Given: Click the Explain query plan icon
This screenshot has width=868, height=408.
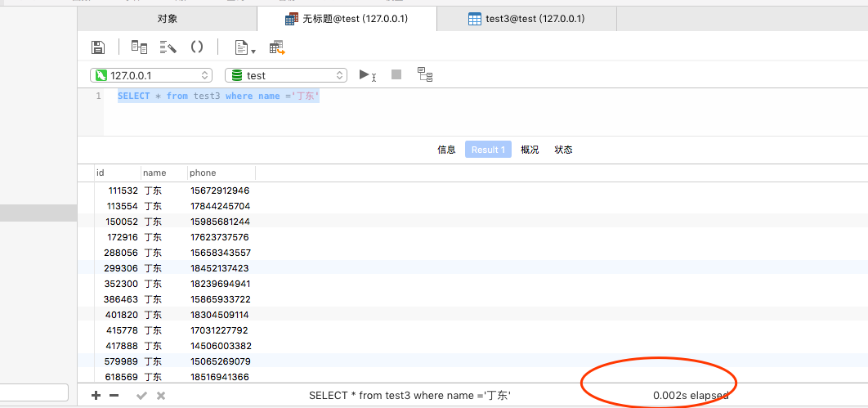Looking at the screenshot, I should click(x=424, y=74).
